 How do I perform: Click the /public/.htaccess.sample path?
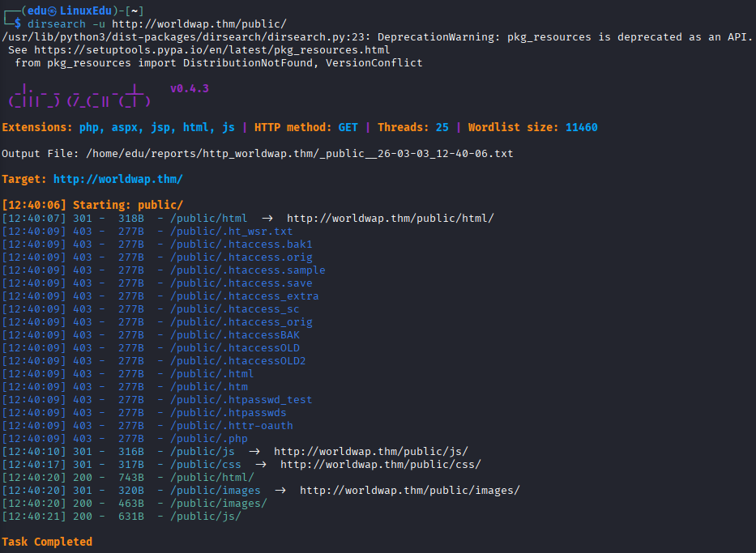pyautogui.click(x=248, y=270)
